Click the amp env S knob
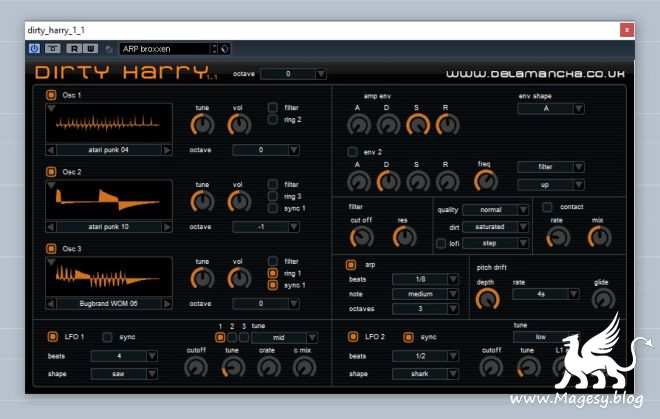 point(418,125)
